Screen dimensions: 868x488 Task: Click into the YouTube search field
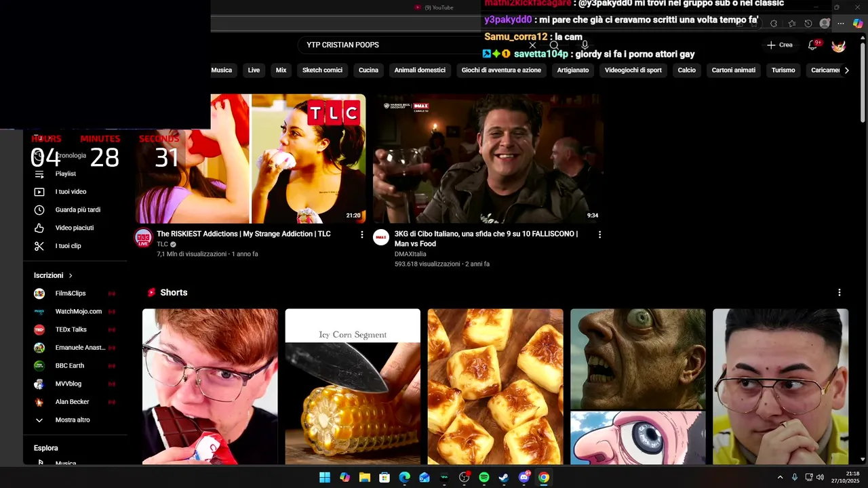pos(414,45)
